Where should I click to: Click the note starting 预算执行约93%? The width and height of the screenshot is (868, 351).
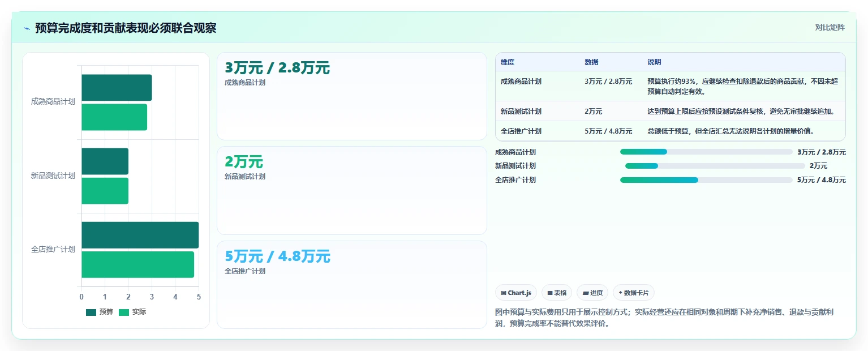coord(742,87)
